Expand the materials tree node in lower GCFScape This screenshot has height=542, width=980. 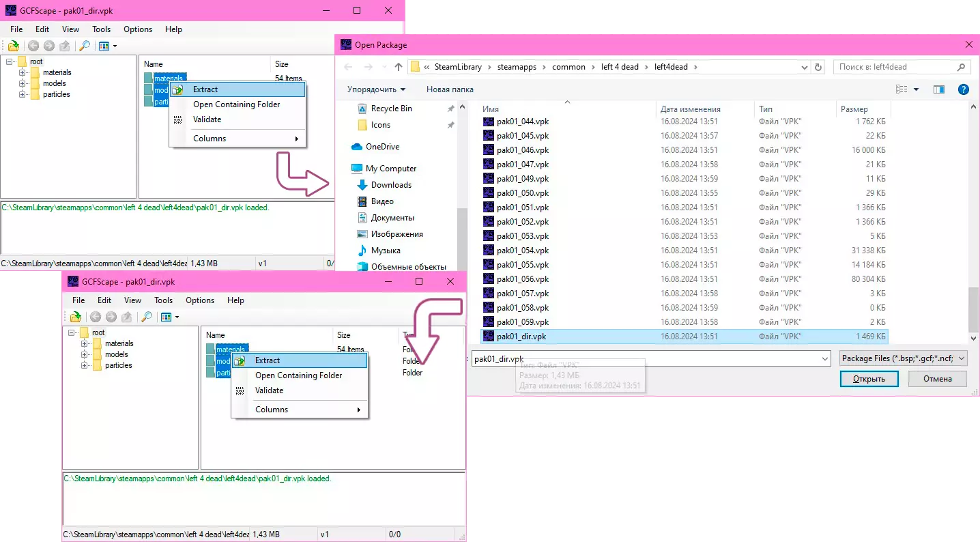tap(85, 343)
